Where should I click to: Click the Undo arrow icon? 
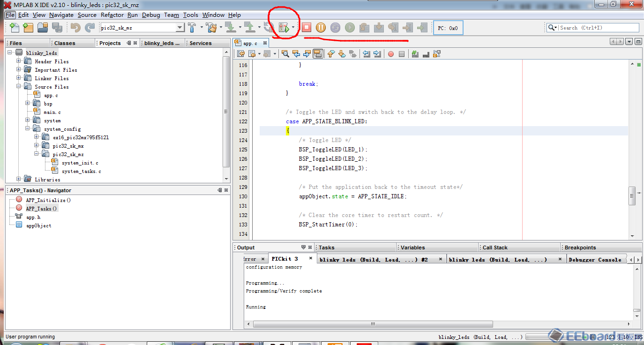[x=75, y=28]
